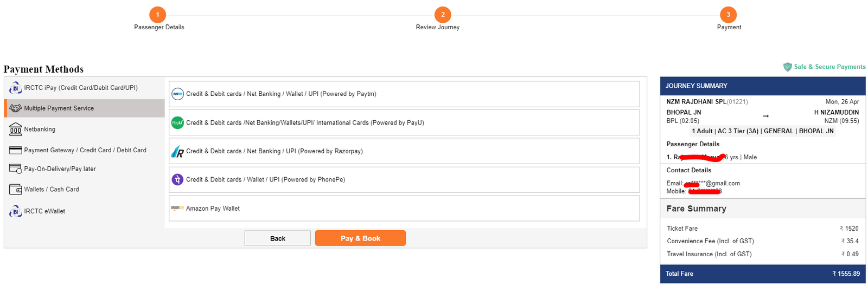Click the PayU green logo
Screen dimensions: 868x292
coord(177,122)
